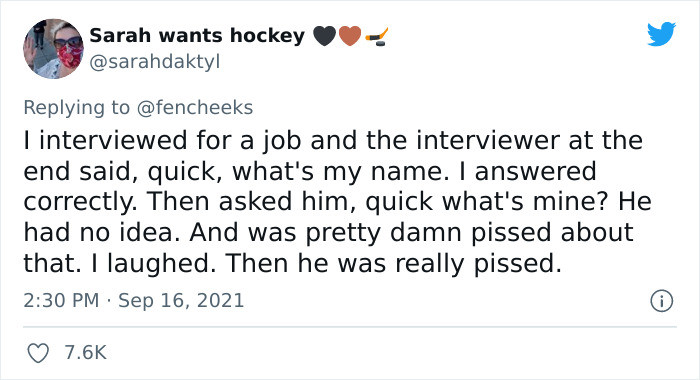Click the phrase 'had no idea.'
Viewport: 700px width, 380px height.
[102, 232]
